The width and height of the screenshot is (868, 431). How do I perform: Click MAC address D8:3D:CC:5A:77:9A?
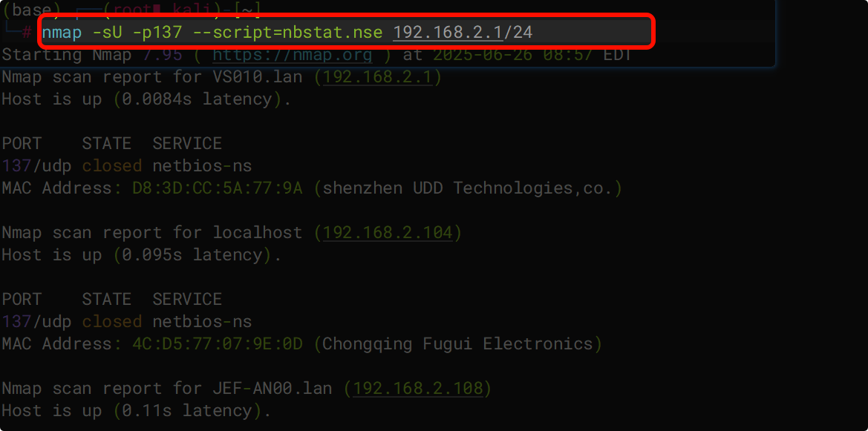[x=217, y=188]
